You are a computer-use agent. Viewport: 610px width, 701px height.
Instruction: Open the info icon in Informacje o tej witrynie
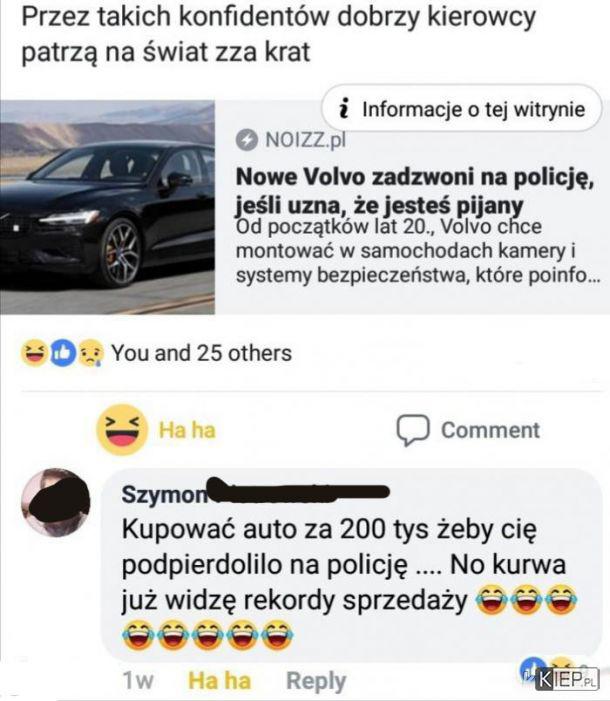pos(343,109)
